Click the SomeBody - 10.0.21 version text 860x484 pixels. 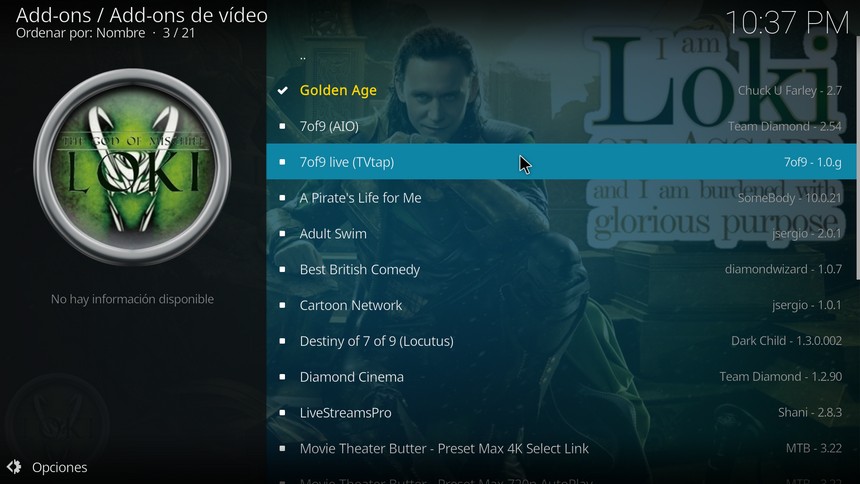(789, 198)
